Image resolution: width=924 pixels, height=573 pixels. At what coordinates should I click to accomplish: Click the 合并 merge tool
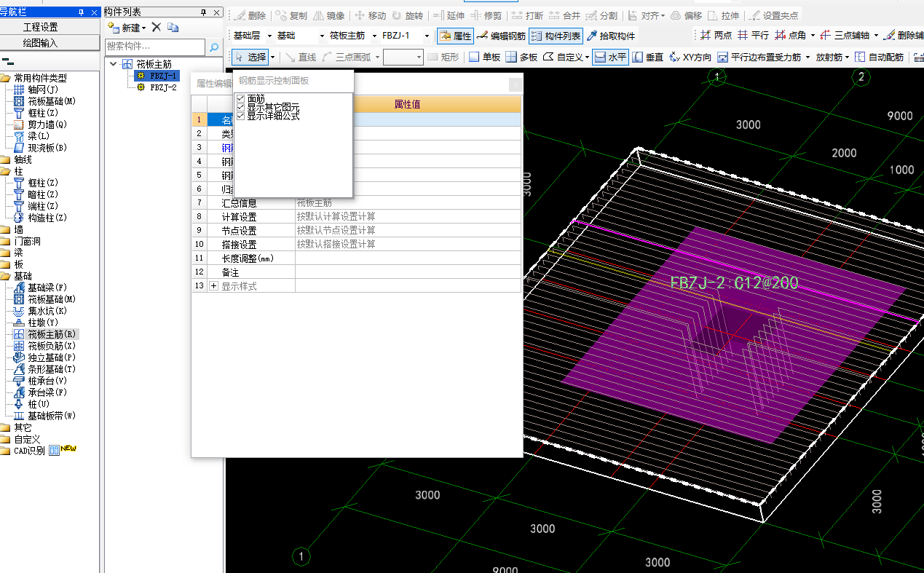(565, 15)
